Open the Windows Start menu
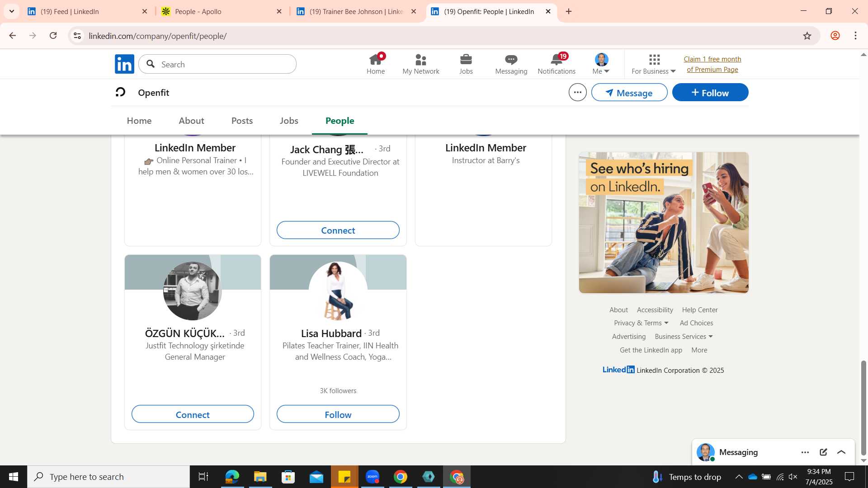Image resolution: width=868 pixels, height=488 pixels. [13, 477]
